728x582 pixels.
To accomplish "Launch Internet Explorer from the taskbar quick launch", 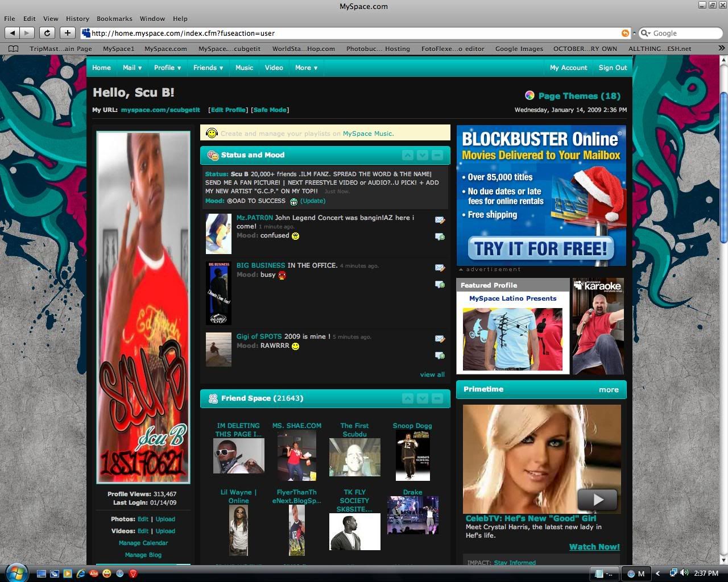I will 81,573.
